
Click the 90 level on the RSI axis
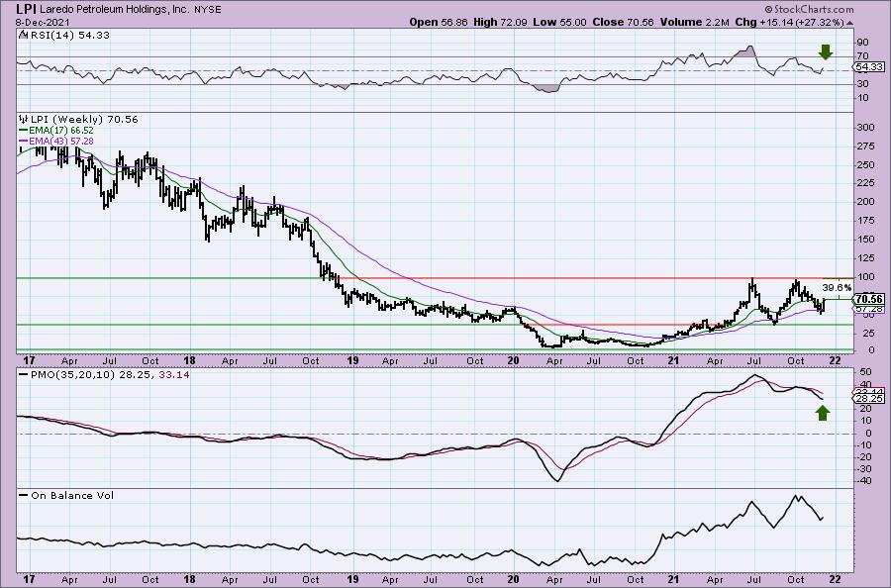click(862, 42)
